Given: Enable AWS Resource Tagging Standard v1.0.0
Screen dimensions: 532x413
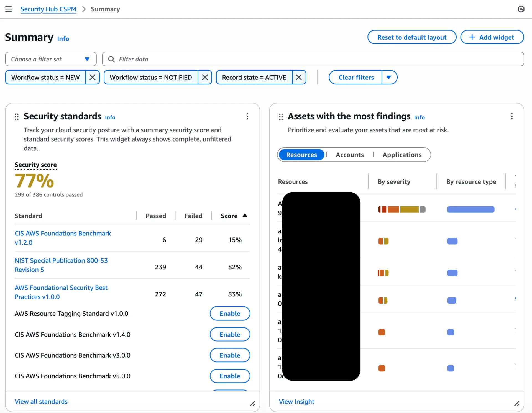Looking at the screenshot, I should click(230, 314).
